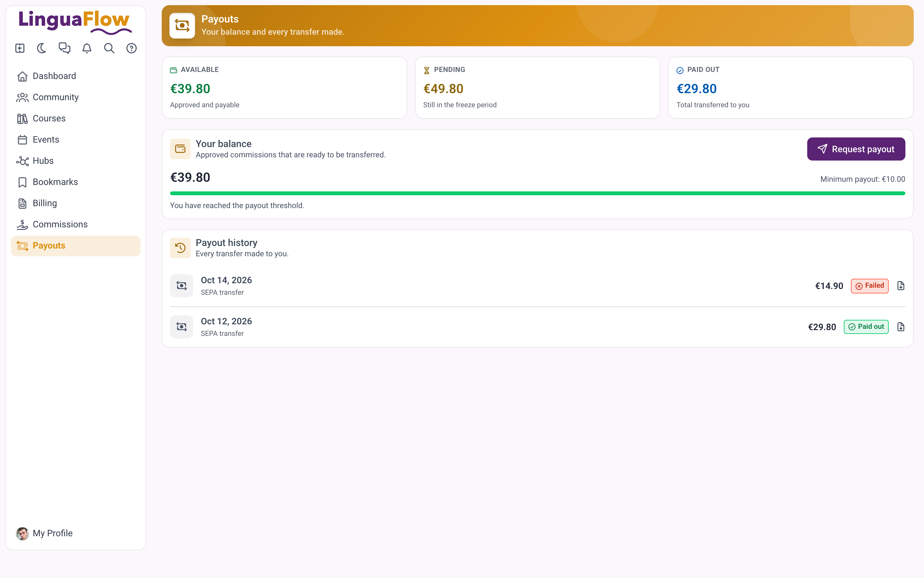Open Billing in sidebar

click(76, 203)
